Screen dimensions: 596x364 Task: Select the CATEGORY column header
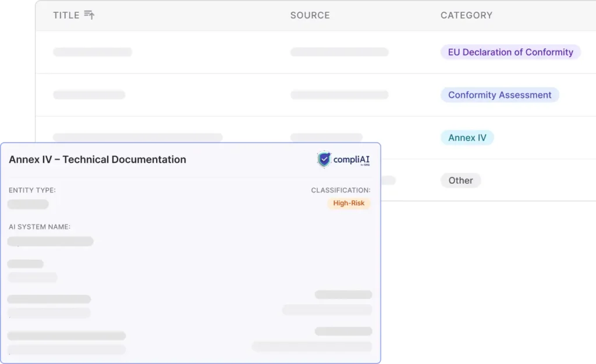coord(466,15)
